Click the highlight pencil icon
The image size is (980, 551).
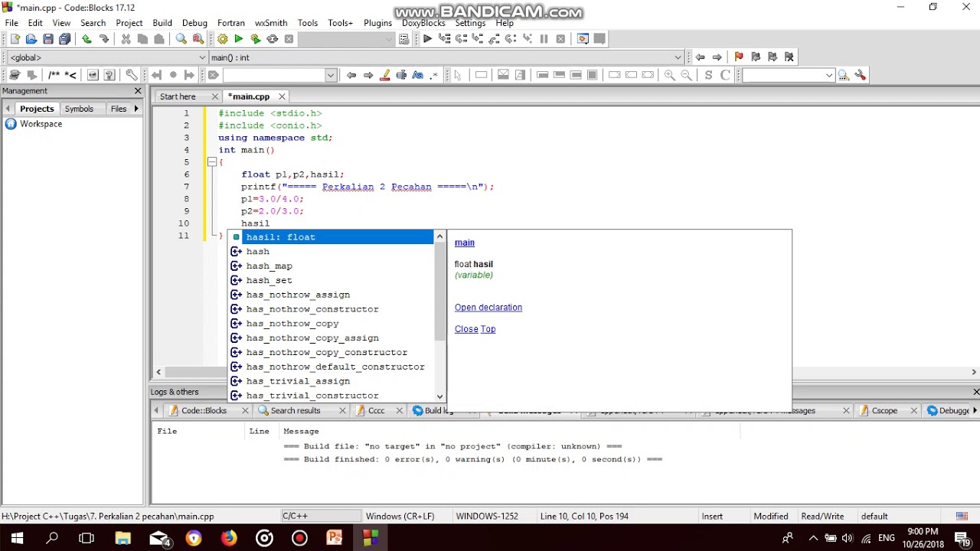pyautogui.click(x=384, y=75)
